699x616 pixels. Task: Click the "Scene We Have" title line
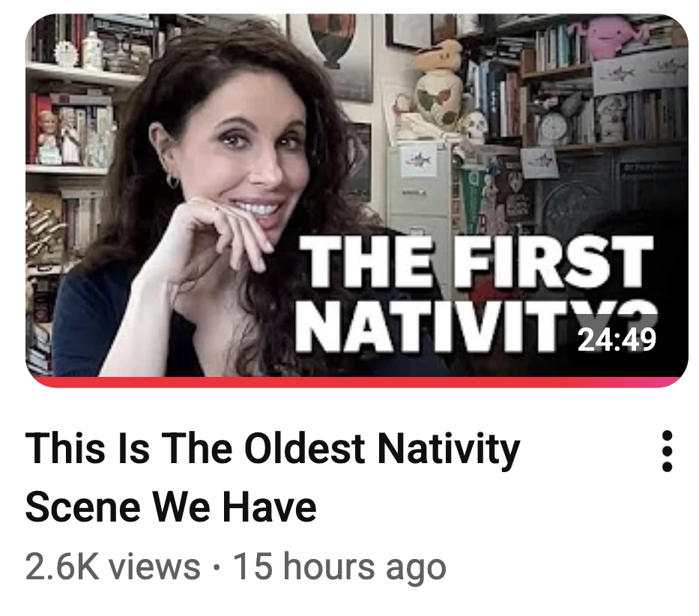(171, 507)
